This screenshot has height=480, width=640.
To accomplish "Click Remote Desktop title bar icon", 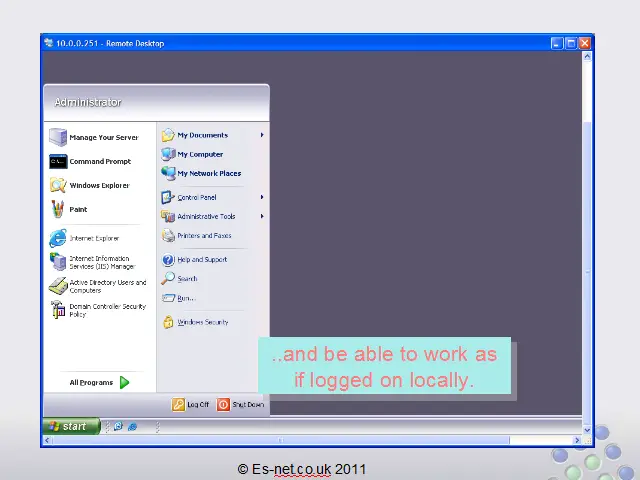I will click(x=49, y=43).
